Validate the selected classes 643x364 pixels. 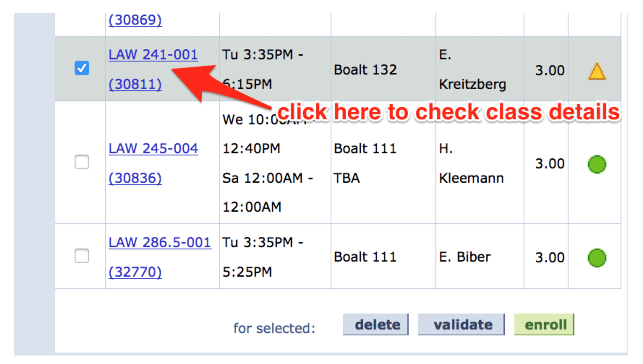(461, 325)
